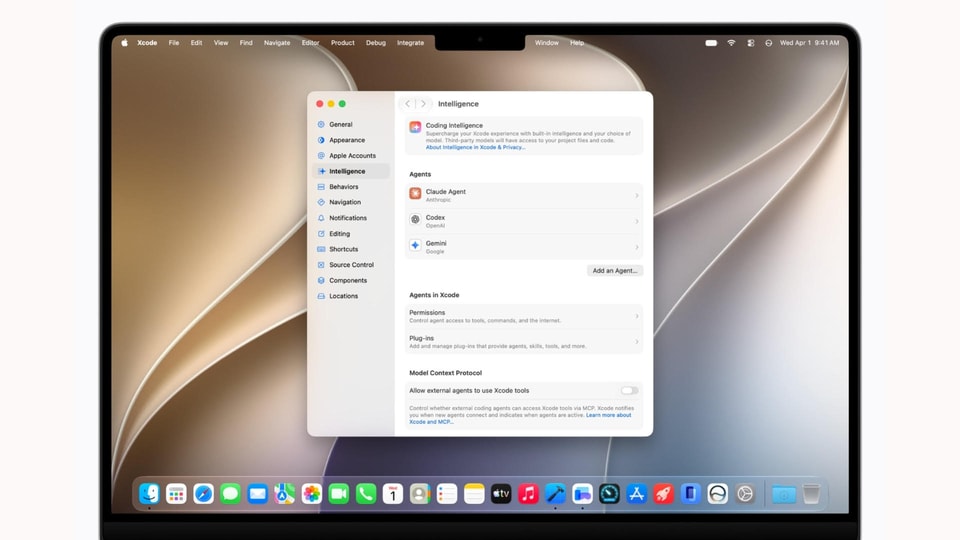Open the Find menu
Screen dimensions: 960x540
246,43
